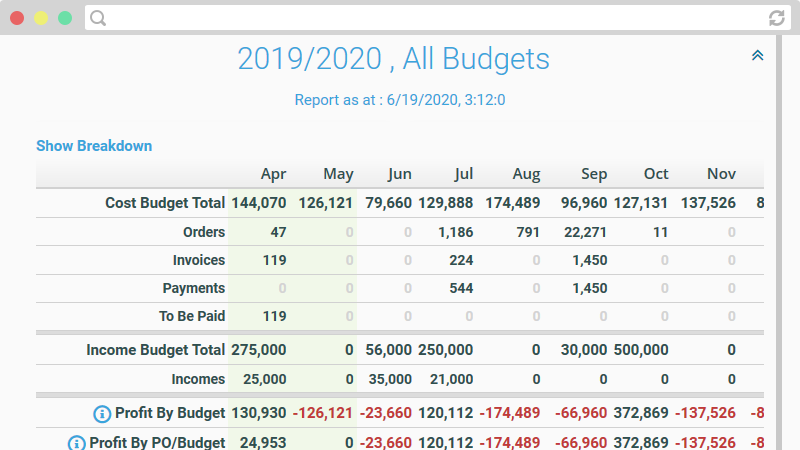The image size is (800, 450).
Task: Click the Orders row label
Action: (204, 232)
